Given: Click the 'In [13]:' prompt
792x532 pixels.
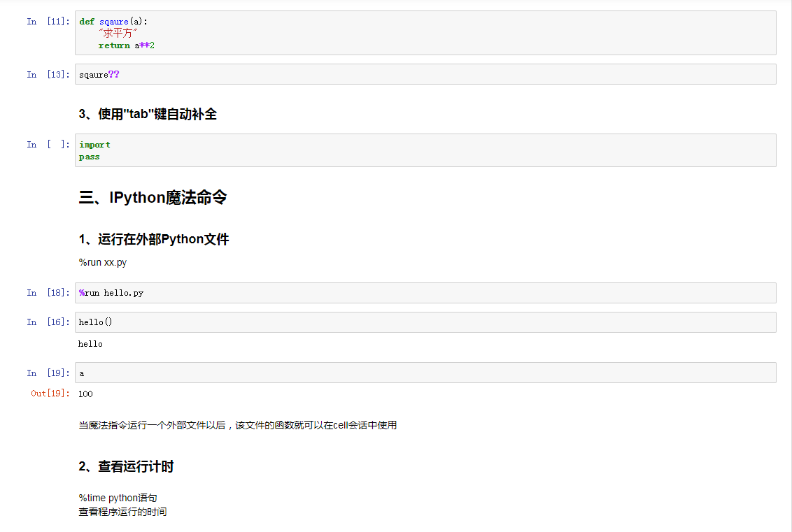Looking at the screenshot, I should click(x=48, y=74).
